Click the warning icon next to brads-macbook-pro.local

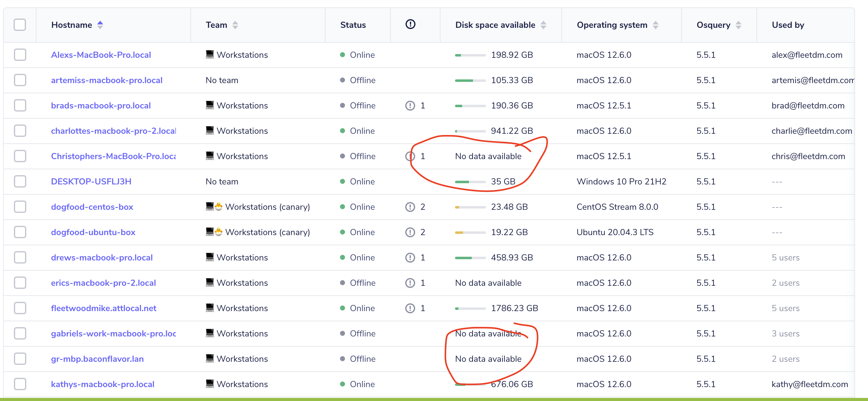point(410,105)
